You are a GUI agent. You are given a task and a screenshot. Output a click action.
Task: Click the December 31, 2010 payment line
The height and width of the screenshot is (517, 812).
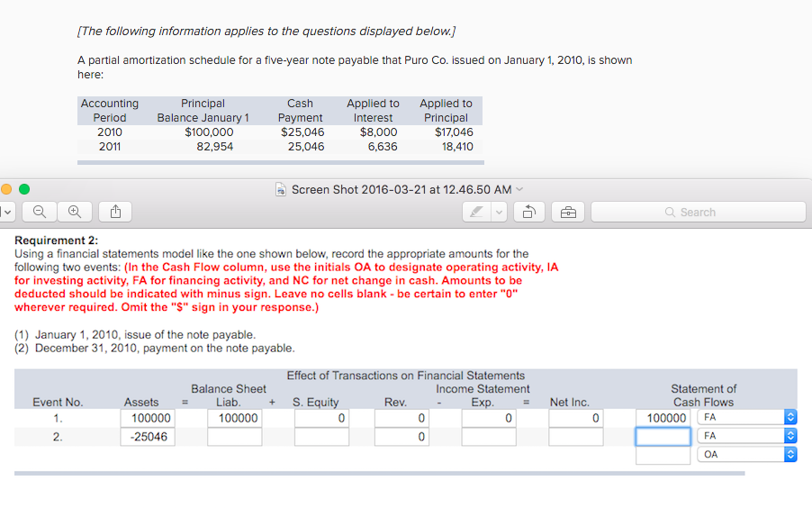[x=154, y=349]
